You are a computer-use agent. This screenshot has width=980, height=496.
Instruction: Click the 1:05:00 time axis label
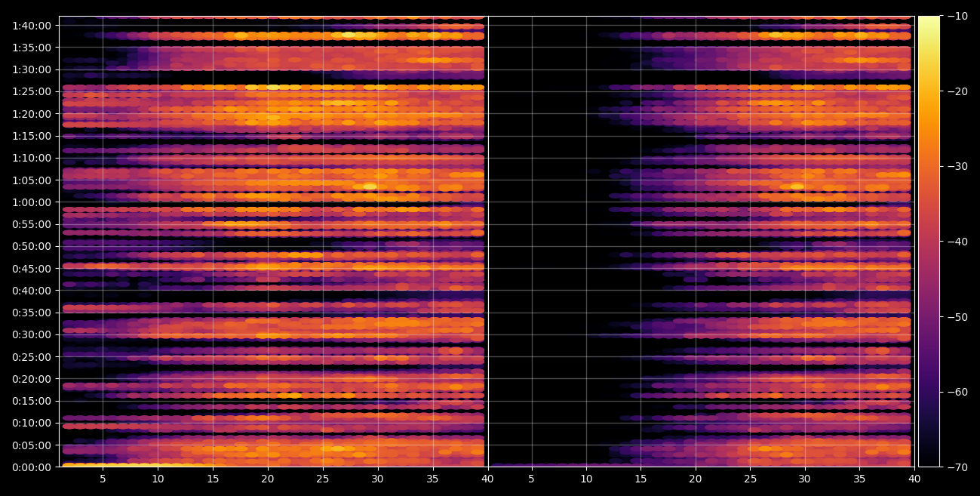(32, 180)
